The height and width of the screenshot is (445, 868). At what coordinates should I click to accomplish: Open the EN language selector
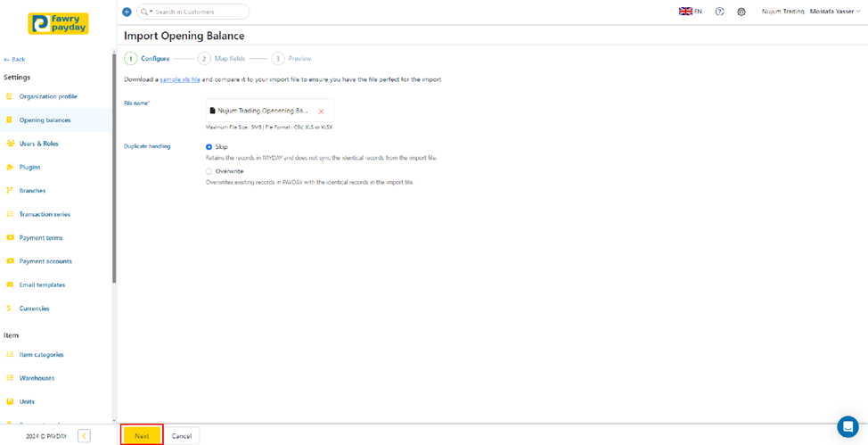pyautogui.click(x=691, y=12)
